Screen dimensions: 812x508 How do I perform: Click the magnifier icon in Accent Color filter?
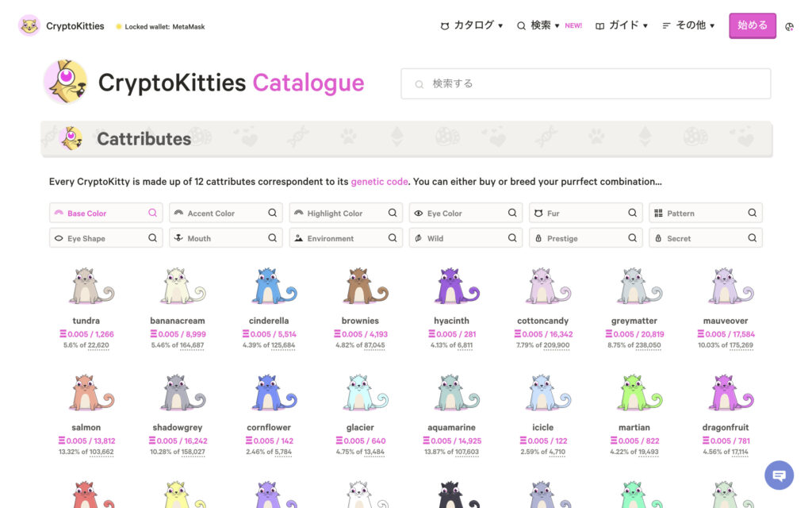click(272, 213)
